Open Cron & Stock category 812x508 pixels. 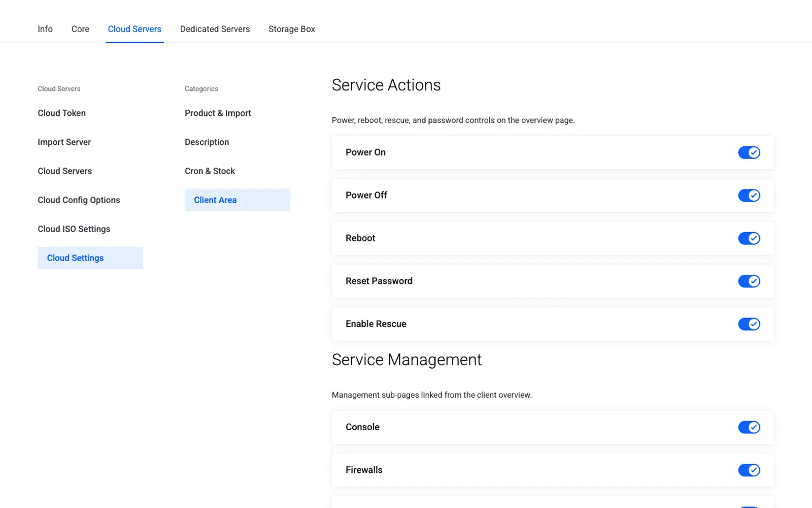(x=210, y=171)
